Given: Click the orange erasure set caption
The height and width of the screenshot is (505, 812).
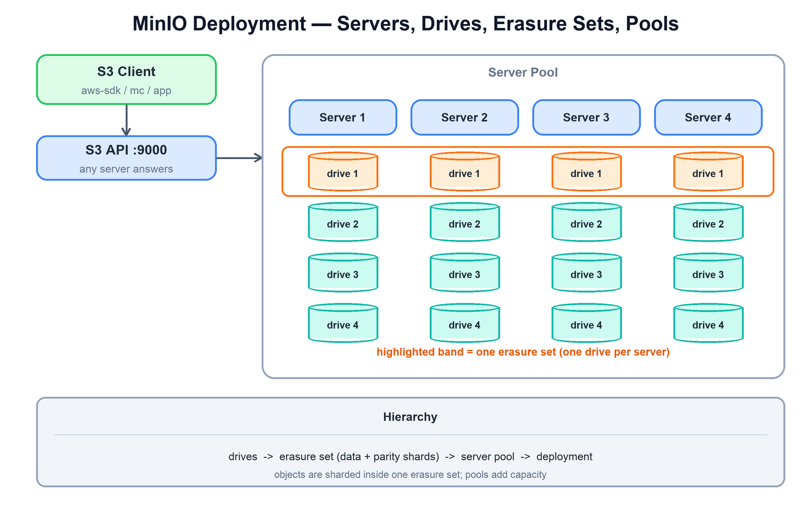Looking at the screenshot, I should pos(523,352).
